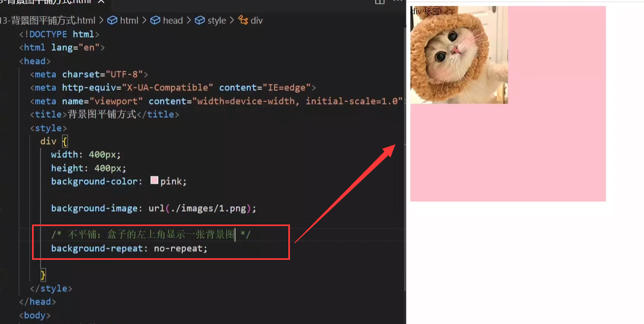644x324 pixels.
Task: Click the title tag text 背景图平铺方式
Action: coord(102,114)
